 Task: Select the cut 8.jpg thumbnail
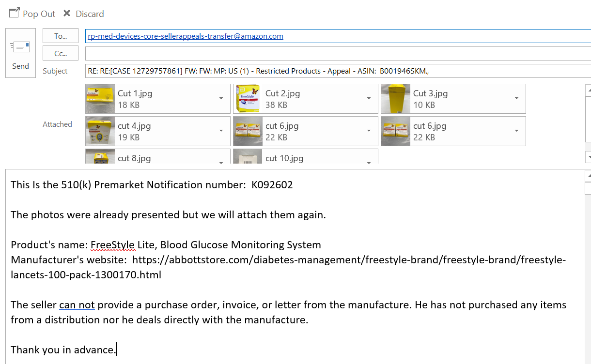coord(100,156)
